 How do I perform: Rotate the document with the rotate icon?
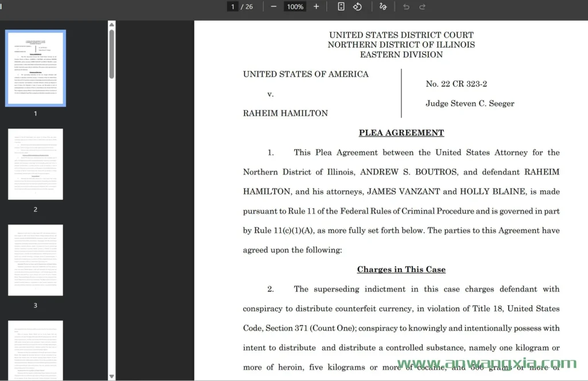[357, 7]
